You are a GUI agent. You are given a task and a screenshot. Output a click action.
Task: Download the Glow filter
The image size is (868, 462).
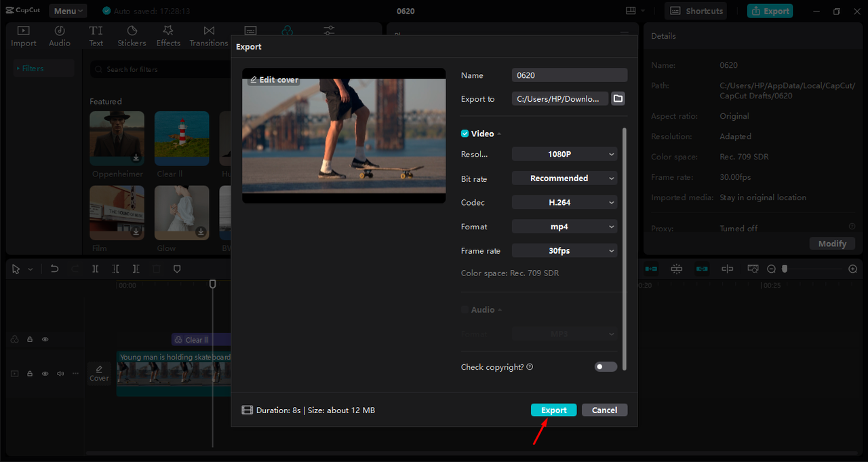[x=201, y=232]
